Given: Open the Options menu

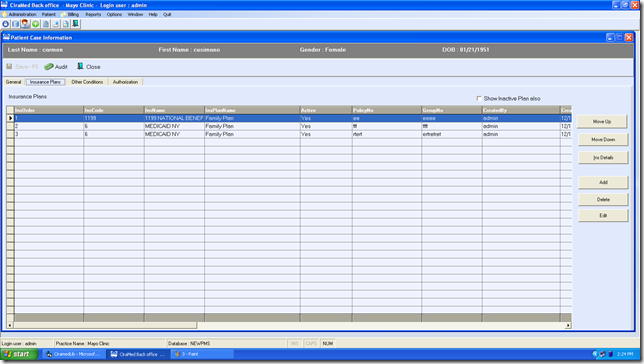Looking at the screenshot, I should [x=114, y=14].
